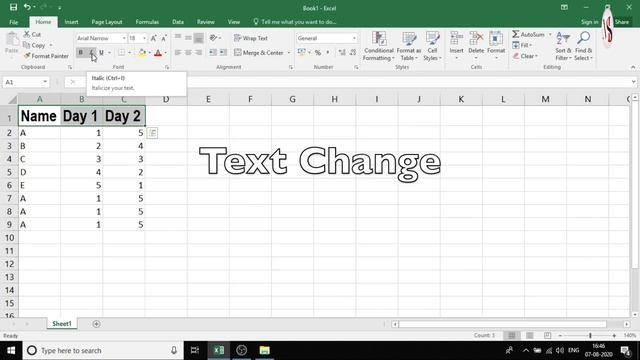Image resolution: width=640 pixels, height=360 pixels.
Task: Click the zoom slider handle
Action: click(590, 336)
